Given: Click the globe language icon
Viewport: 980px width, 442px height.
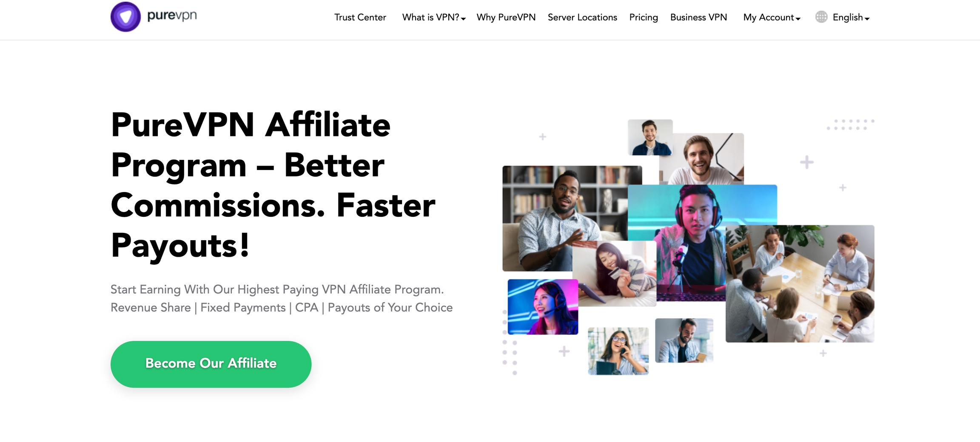Looking at the screenshot, I should pyautogui.click(x=821, y=17).
